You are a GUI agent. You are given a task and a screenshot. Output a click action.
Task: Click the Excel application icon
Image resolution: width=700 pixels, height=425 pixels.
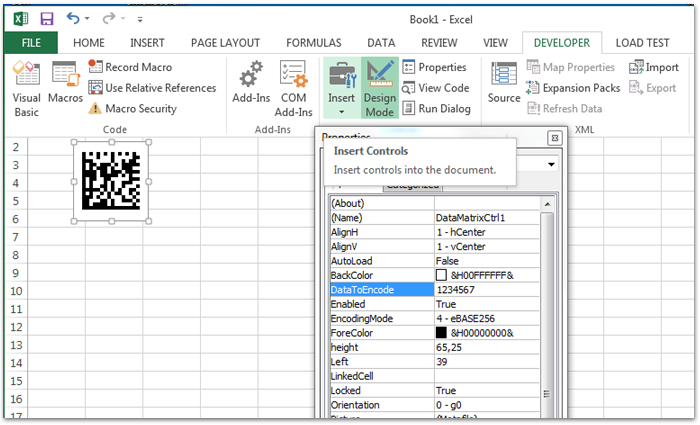coord(21,19)
